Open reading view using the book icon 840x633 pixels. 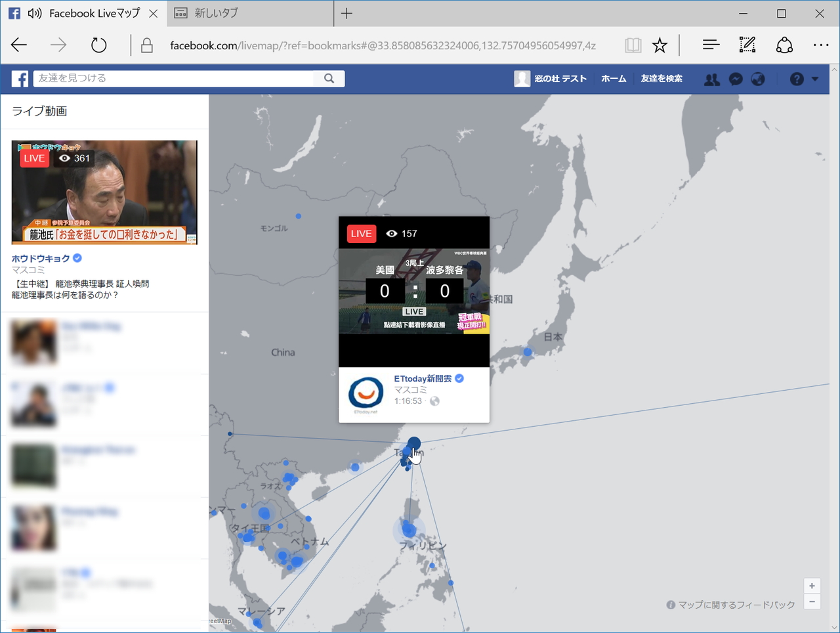tap(632, 45)
